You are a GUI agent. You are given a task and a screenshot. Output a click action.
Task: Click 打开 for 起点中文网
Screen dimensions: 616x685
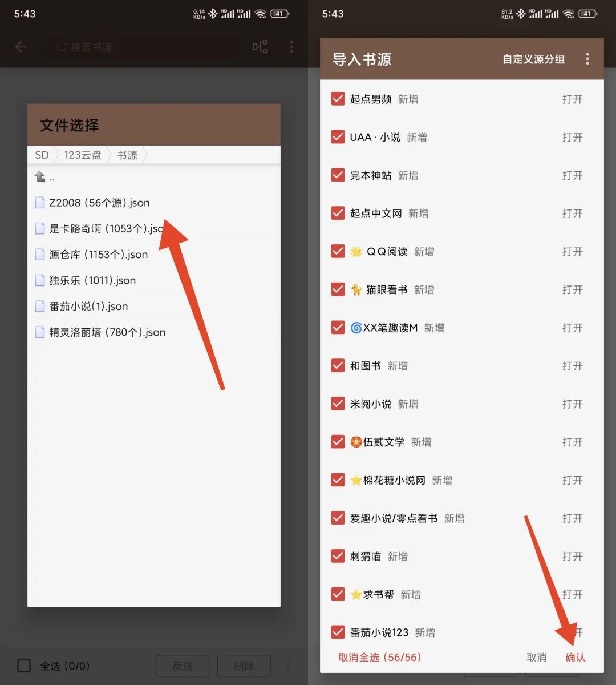tap(572, 213)
